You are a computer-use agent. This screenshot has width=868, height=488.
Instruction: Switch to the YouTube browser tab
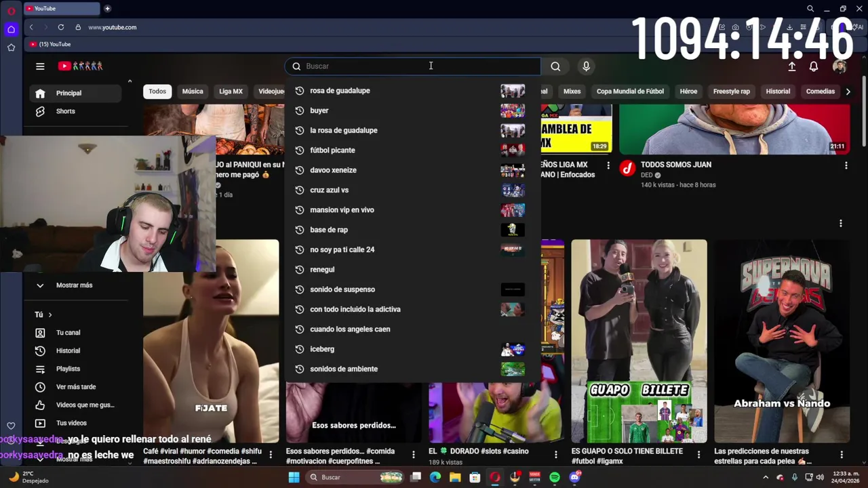[x=62, y=8]
